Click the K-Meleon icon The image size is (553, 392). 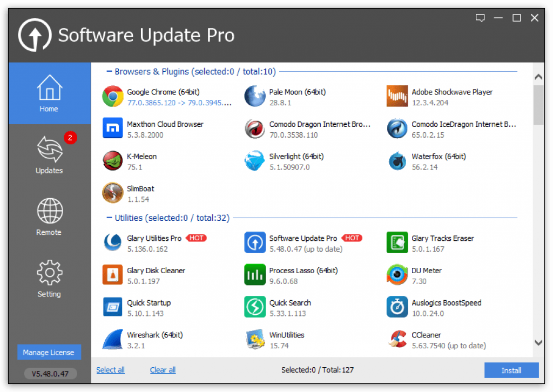coord(113,161)
